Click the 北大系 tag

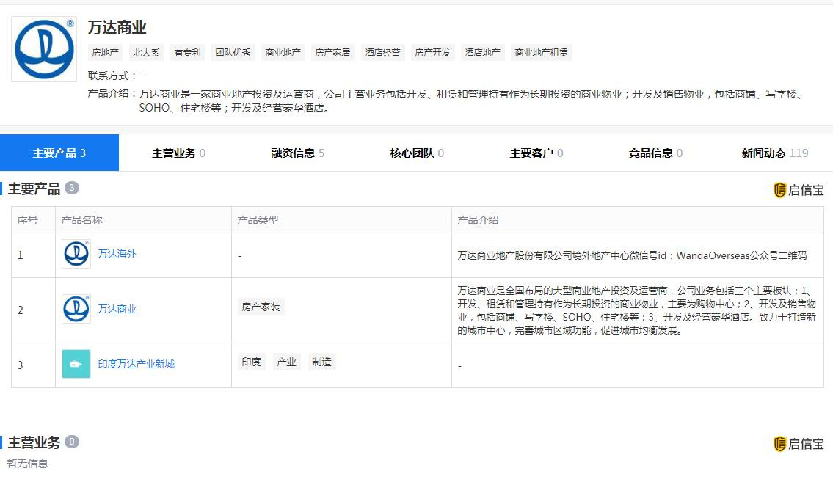tap(146, 53)
